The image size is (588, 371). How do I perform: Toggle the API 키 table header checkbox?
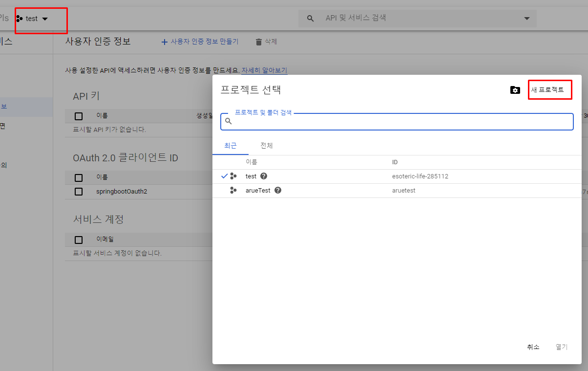coord(79,116)
